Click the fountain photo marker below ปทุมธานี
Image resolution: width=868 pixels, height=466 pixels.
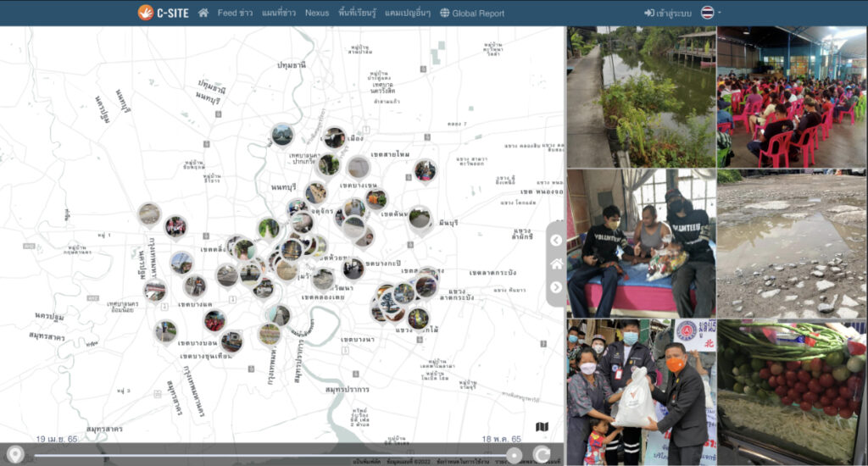[x=282, y=136]
